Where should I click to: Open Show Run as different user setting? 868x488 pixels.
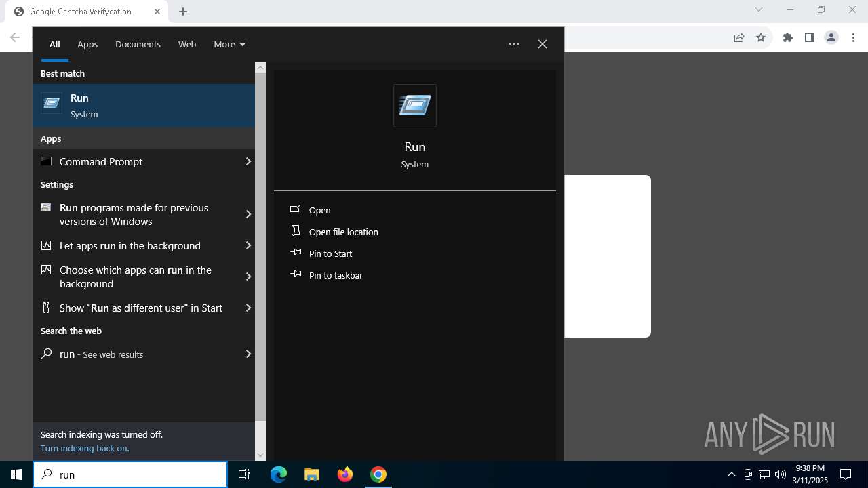pos(136,308)
